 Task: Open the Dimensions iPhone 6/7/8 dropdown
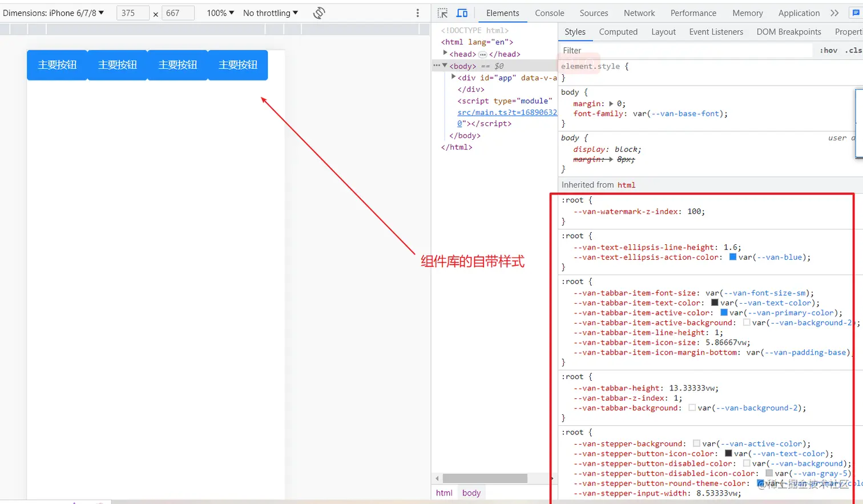(x=54, y=13)
